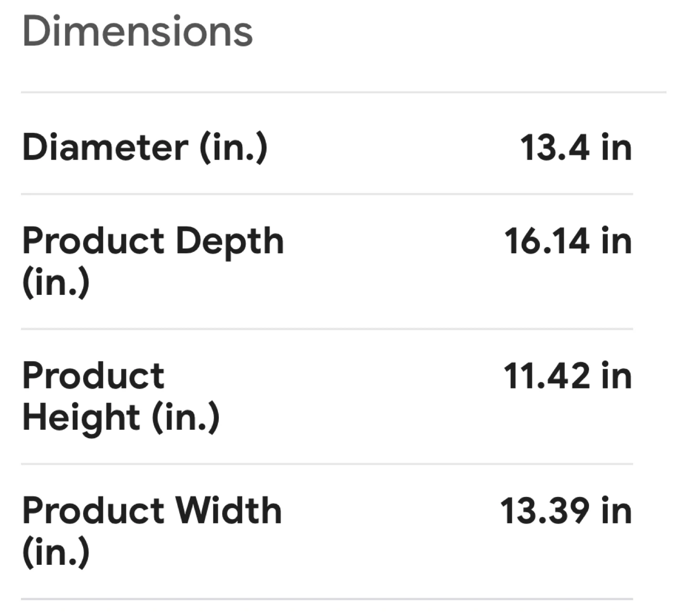Viewport: 688px width, 616px height.
Task: Click the 11.42 in height value
Action: click(x=568, y=376)
